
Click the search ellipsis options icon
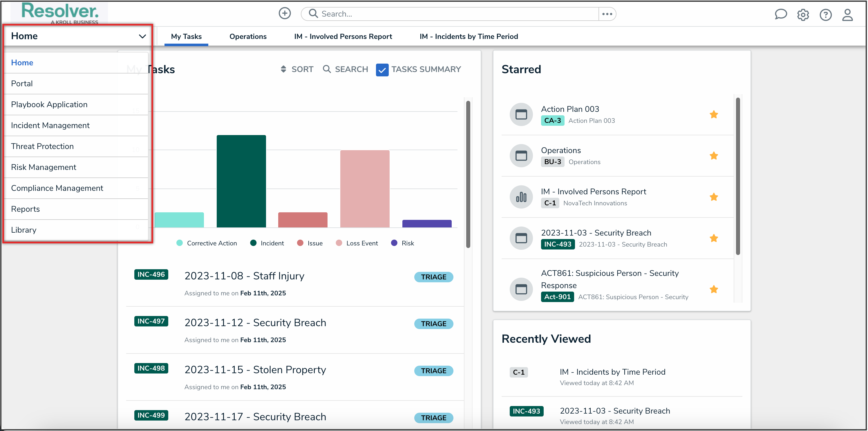coord(607,14)
